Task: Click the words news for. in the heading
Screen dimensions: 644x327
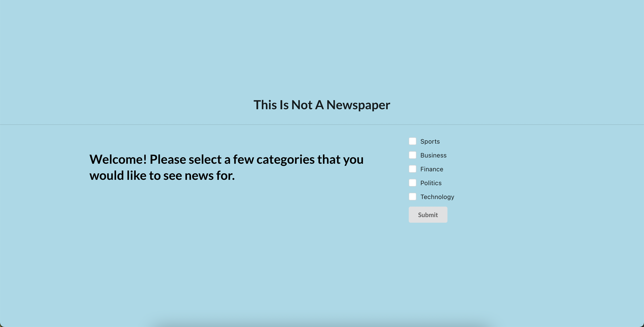Action: point(210,176)
